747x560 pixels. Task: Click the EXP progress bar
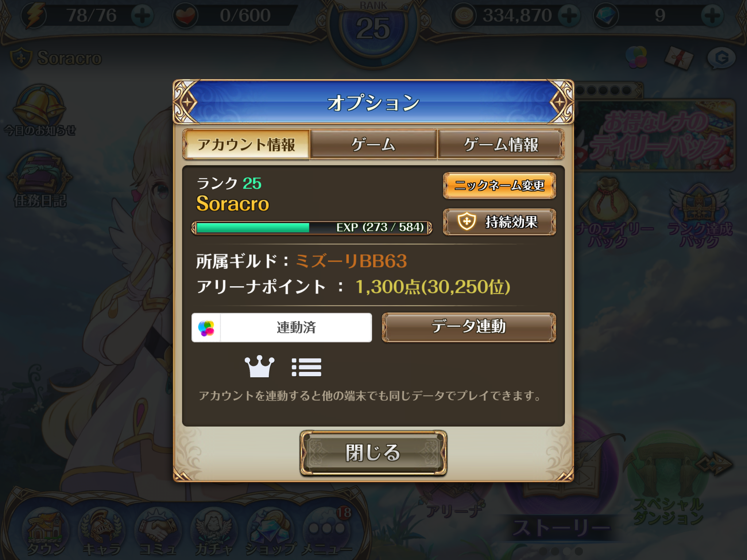[x=312, y=228]
